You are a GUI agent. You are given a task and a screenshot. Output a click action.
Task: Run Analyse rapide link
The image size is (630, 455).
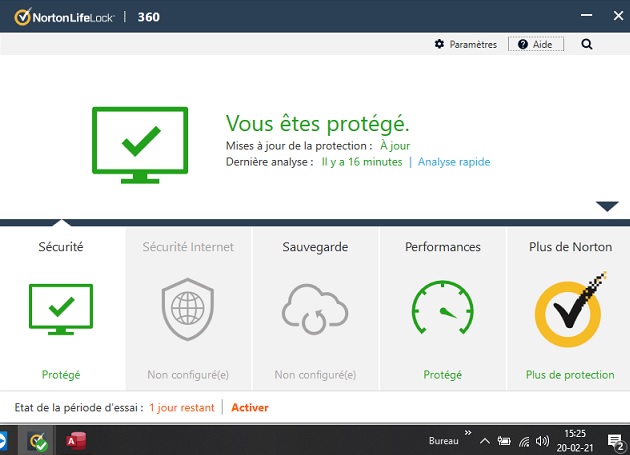tap(454, 162)
